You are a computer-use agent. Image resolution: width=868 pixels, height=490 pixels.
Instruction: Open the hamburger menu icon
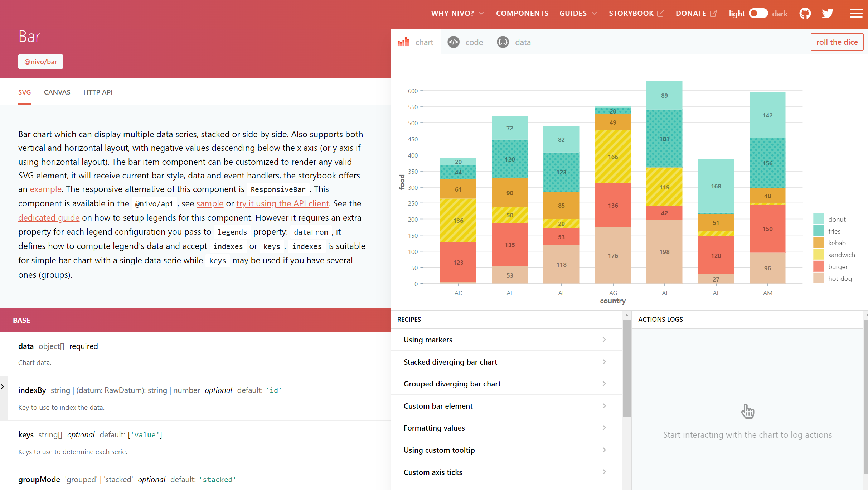(856, 14)
